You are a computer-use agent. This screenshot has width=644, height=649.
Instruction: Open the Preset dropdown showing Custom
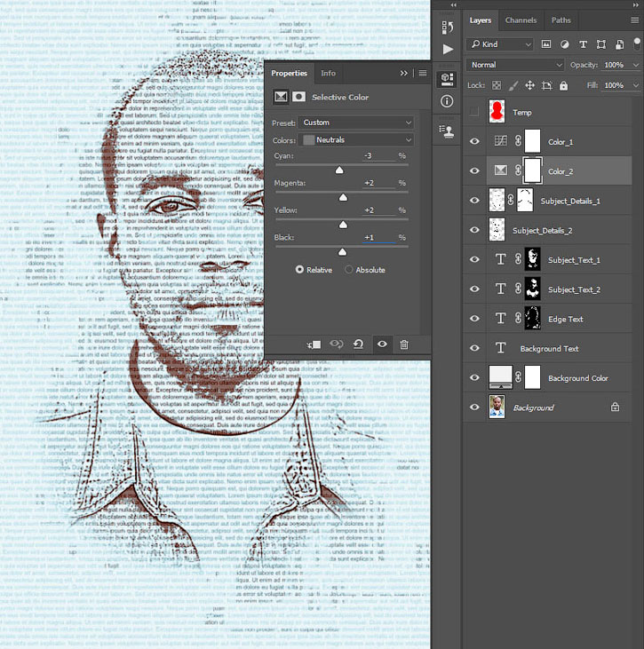[x=355, y=123]
